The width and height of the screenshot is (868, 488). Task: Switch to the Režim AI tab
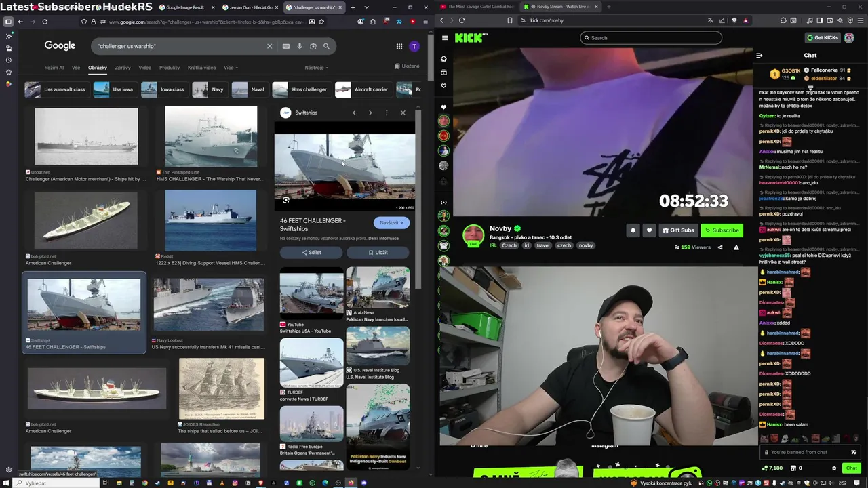click(x=54, y=68)
